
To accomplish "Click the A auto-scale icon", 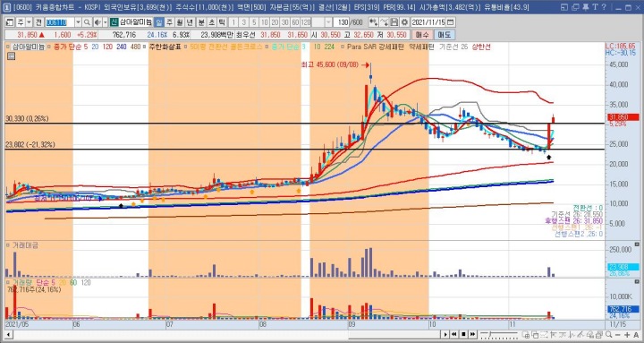I will (636, 335).
